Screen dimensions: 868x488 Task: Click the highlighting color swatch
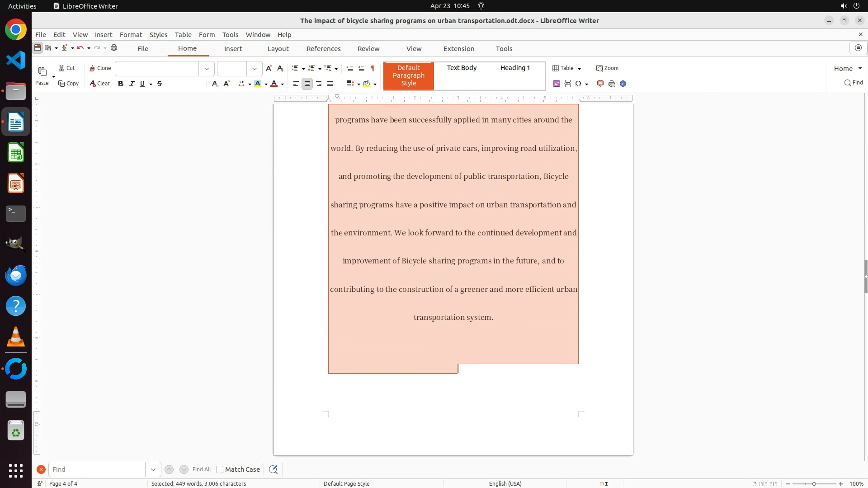point(258,84)
